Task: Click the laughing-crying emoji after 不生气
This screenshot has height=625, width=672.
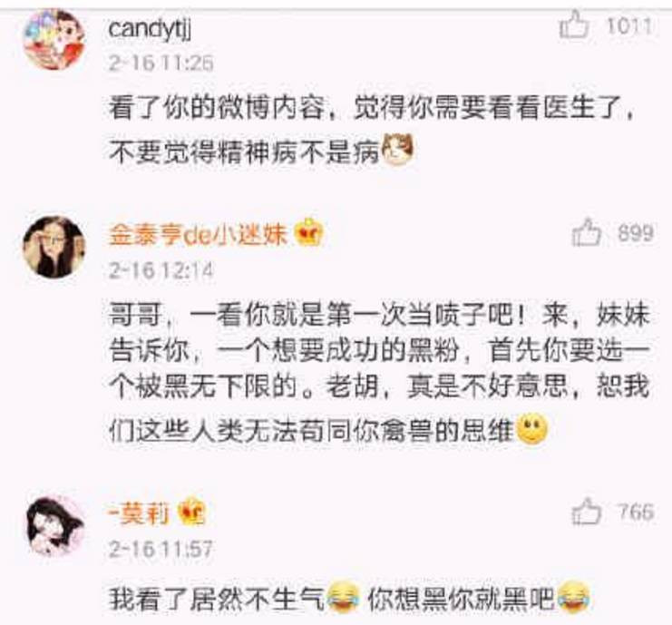Action: [344, 598]
